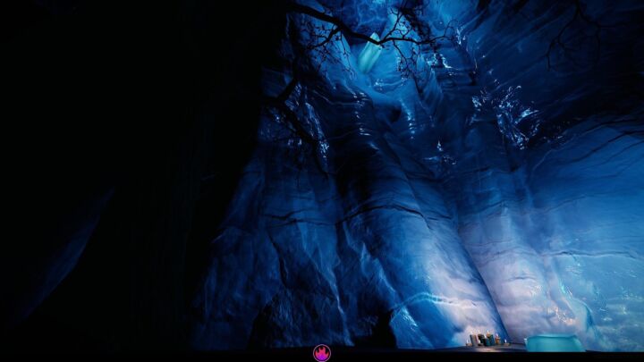
Task: Click the light beam below the glowing crystal
Action: point(380,98)
